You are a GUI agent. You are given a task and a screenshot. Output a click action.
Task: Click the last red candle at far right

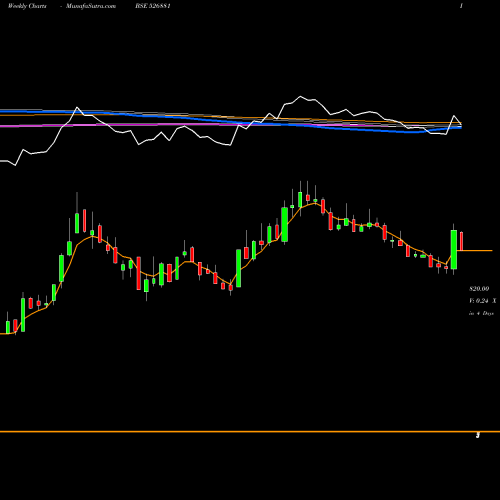pos(462,241)
